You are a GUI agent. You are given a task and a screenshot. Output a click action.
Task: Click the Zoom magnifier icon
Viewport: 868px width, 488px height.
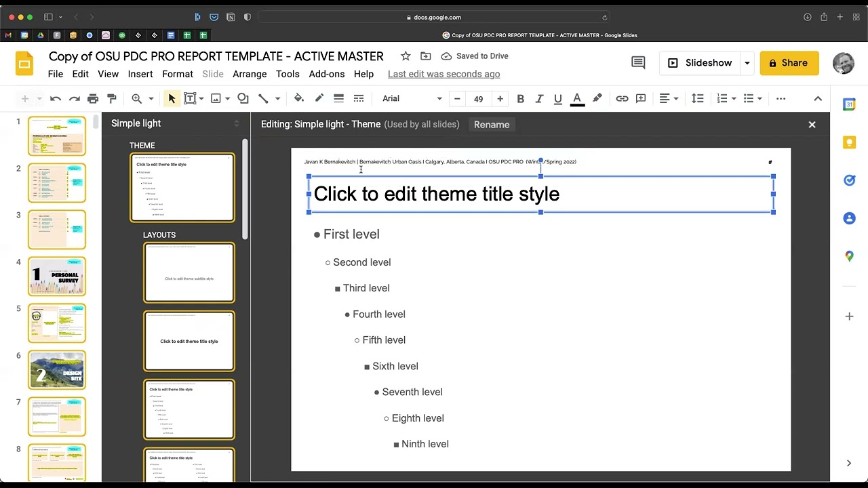[x=137, y=99]
